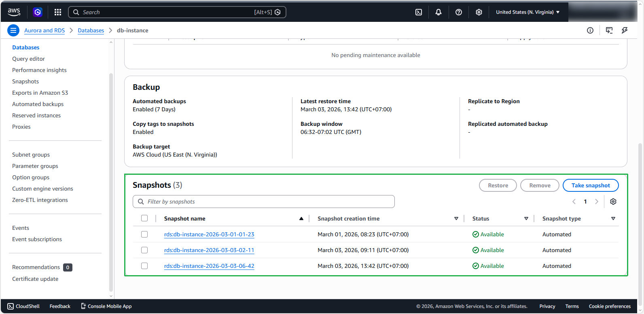Image resolution: width=644 pixels, height=314 pixels.
Task: Follow the Databases breadcrumb link
Action: (91, 30)
